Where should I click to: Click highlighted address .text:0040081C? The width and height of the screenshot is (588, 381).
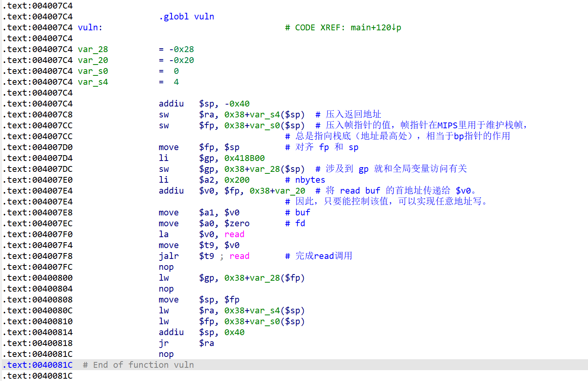tap(38, 365)
